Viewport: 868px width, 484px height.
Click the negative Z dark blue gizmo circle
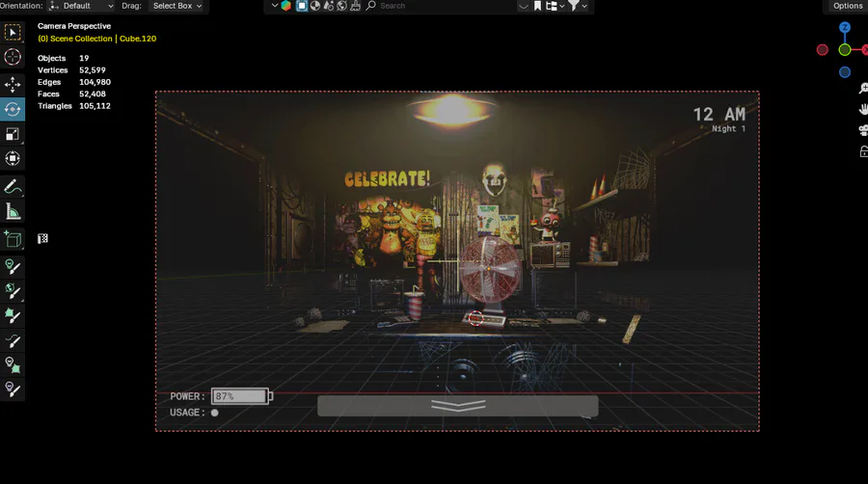pos(844,72)
